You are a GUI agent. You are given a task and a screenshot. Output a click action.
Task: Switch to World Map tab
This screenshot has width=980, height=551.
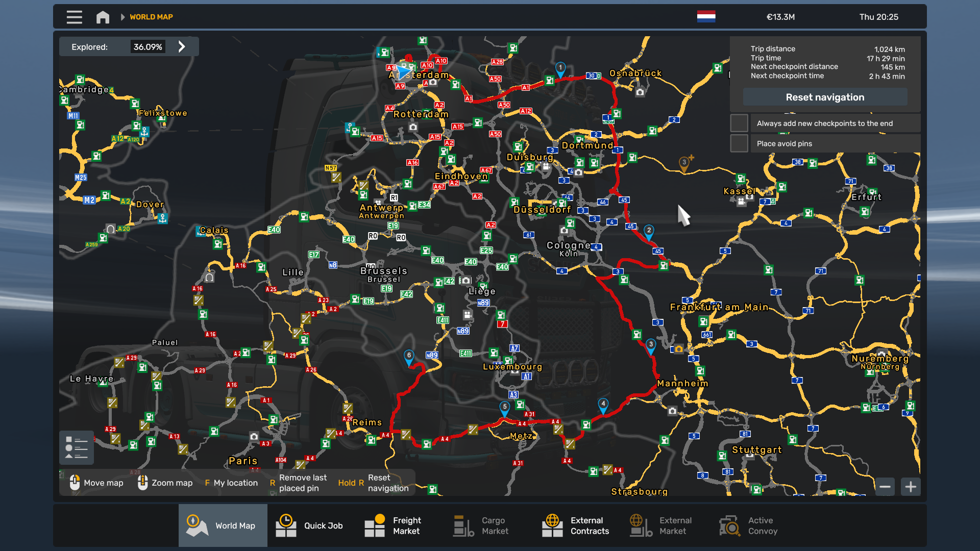[223, 525]
